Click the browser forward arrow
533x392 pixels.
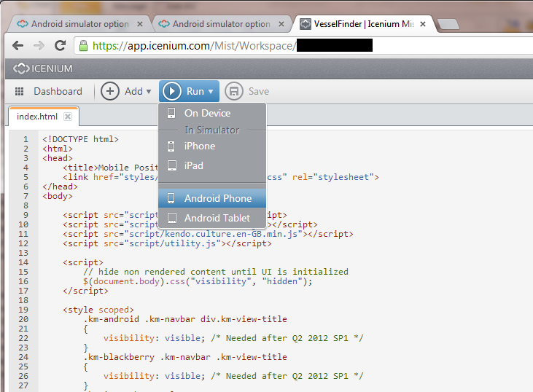tap(39, 45)
